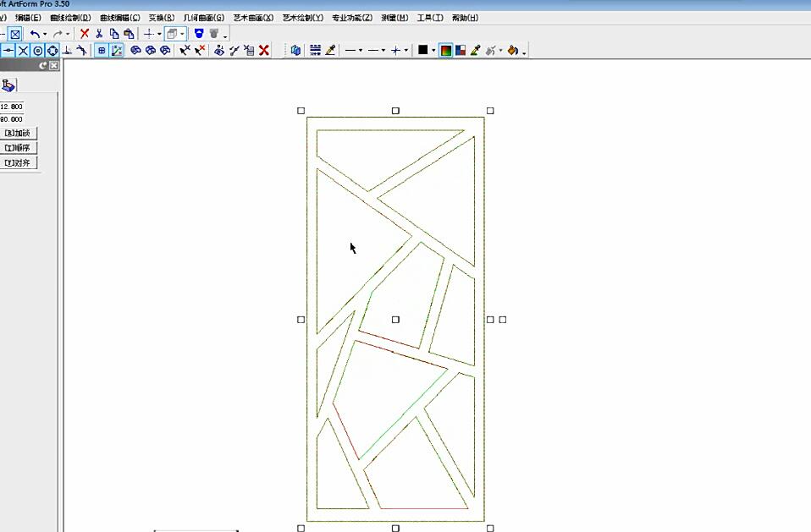This screenshot has width=811, height=532.
Task: Click the third blue surface shape icon
Action: coord(165,51)
